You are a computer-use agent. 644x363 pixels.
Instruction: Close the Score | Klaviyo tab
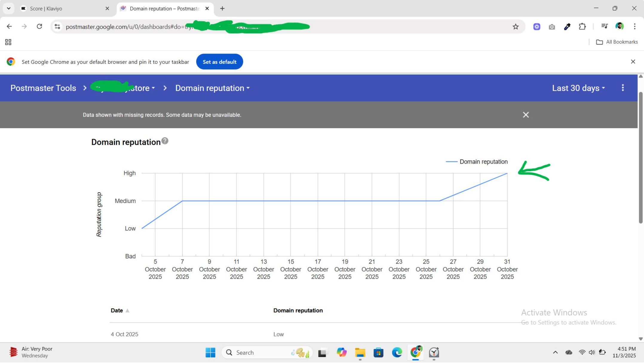pyautogui.click(x=107, y=9)
